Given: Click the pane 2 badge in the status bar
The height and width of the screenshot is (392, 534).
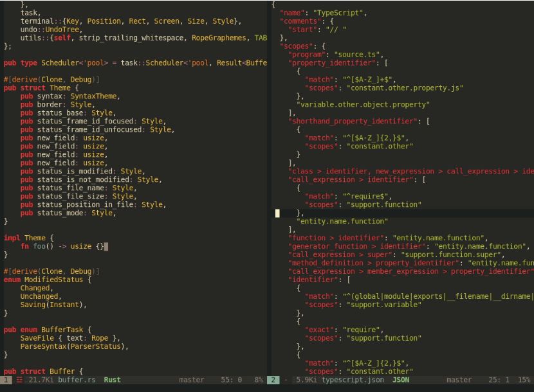Looking at the screenshot, I should (273, 380).
